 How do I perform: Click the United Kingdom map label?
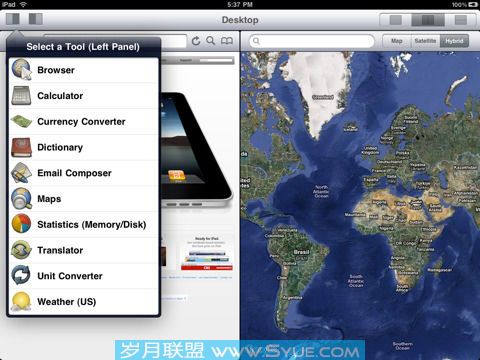(370, 150)
